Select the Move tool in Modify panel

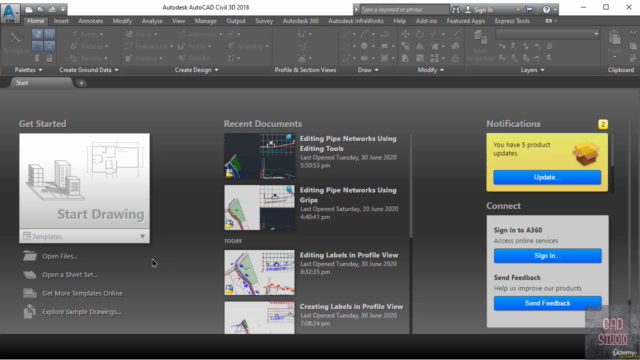tap(405, 34)
